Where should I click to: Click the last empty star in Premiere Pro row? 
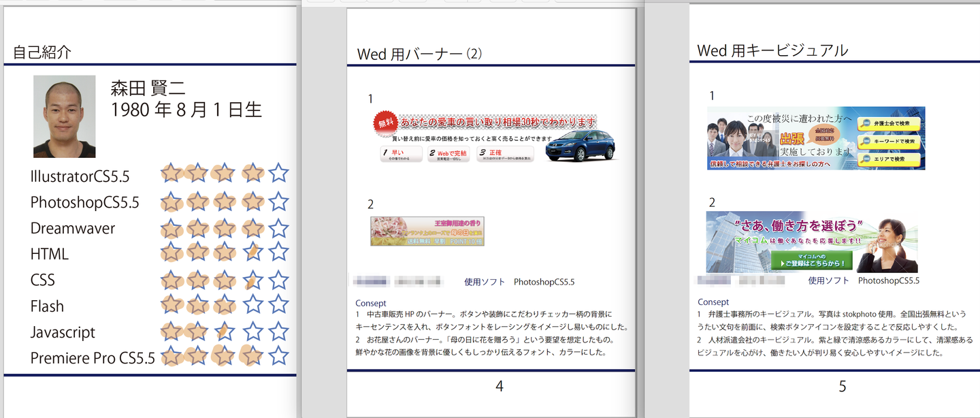point(278,355)
